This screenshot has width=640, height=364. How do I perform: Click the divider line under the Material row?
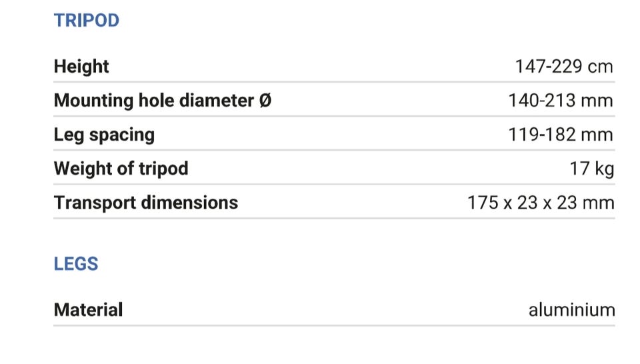pyautogui.click(x=333, y=326)
